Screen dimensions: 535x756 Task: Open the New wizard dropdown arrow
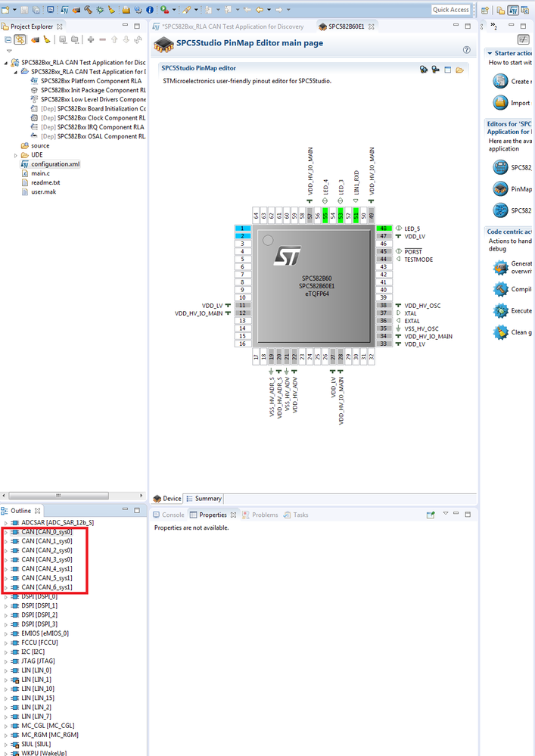tap(14, 10)
